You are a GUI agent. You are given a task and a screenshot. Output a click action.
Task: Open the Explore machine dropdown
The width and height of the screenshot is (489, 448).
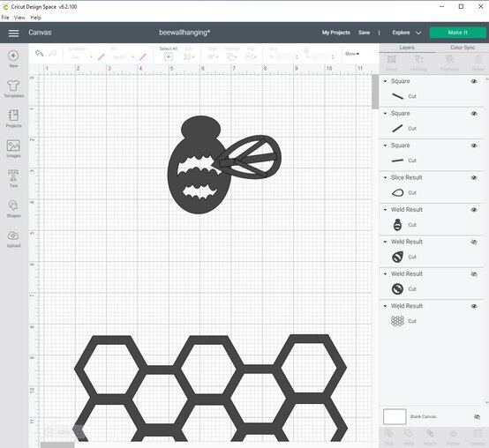click(x=406, y=33)
